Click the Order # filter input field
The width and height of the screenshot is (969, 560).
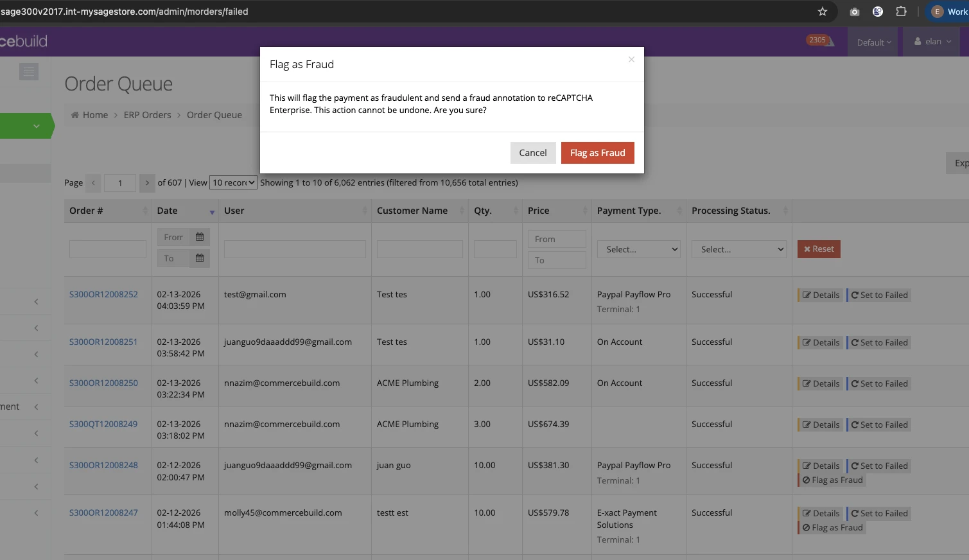(108, 249)
